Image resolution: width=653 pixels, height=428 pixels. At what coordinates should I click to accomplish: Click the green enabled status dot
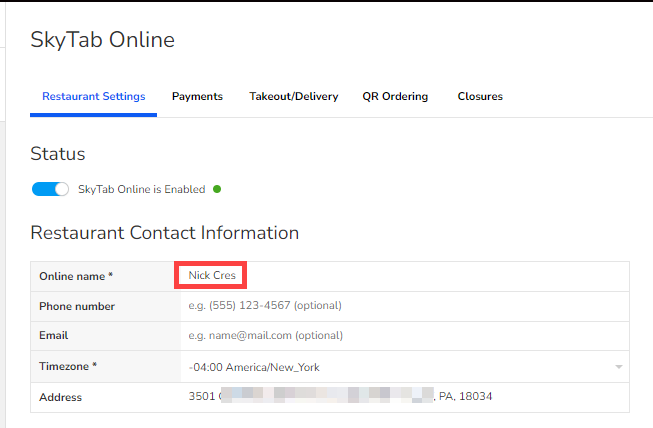217,189
